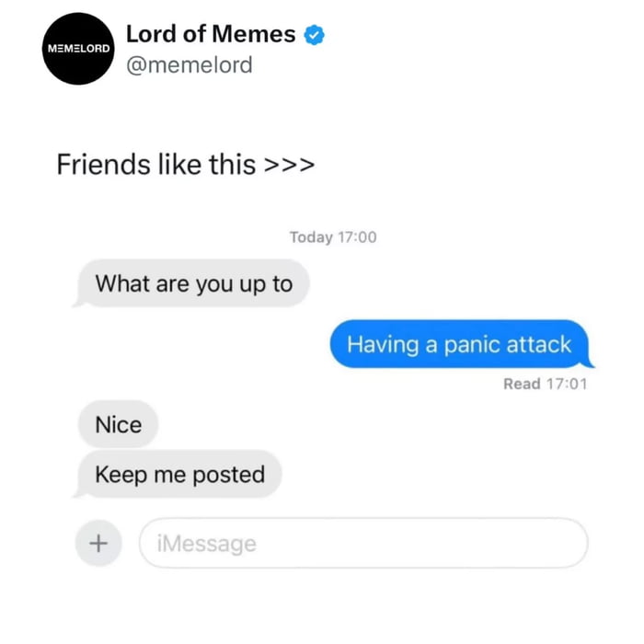644x644 pixels.
Task: Open the MEMELORD profile avatar
Action: tap(78, 49)
